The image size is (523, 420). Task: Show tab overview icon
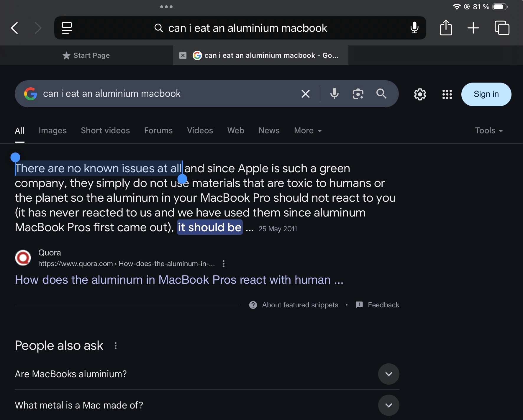502,28
